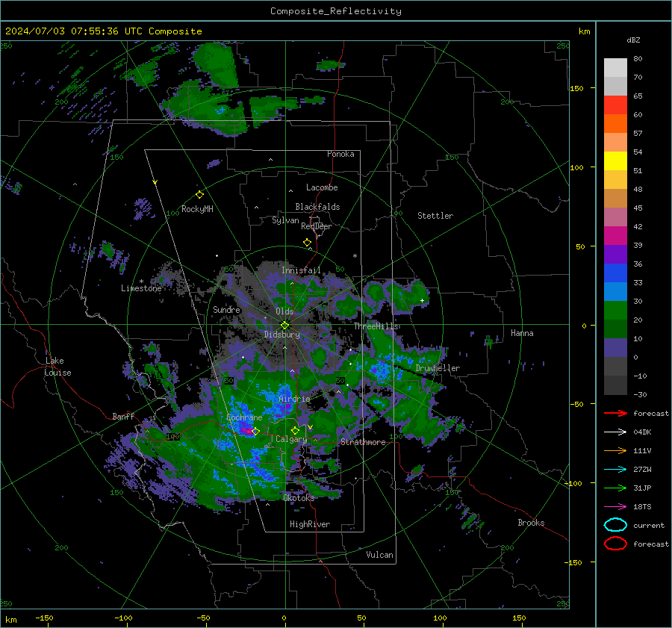Click the Hanna city label
The image size is (672, 628).
[x=522, y=333]
